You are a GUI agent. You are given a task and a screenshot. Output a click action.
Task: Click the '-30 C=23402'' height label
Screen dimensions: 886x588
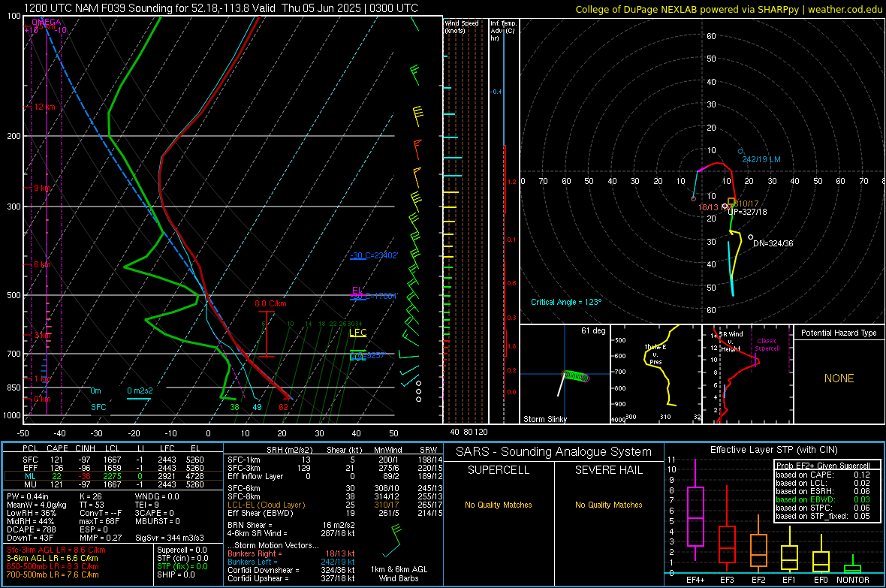click(x=374, y=255)
